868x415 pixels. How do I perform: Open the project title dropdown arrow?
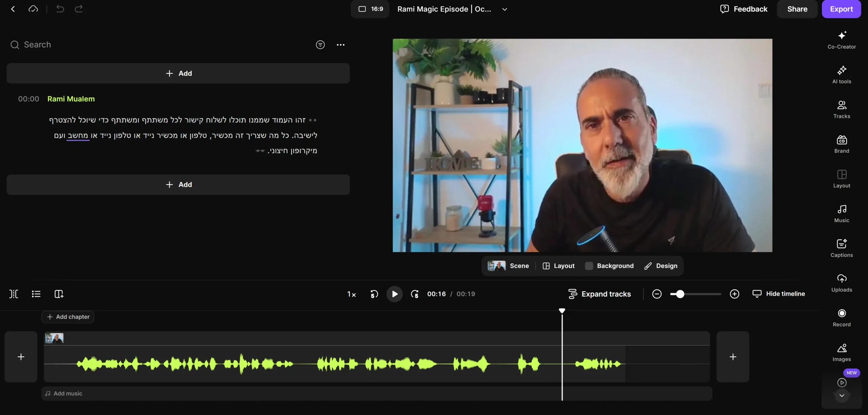[x=505, y=9]
